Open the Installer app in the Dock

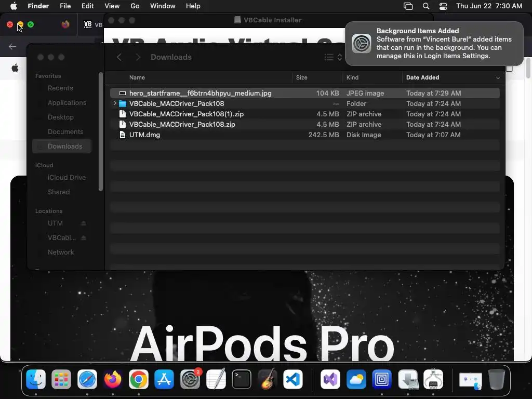pos(407,379)
